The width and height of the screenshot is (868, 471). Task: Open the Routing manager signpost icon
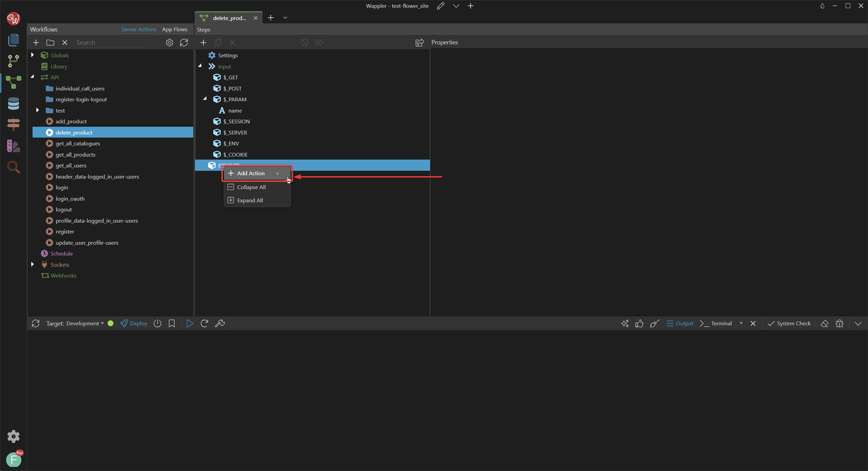pos(13,125)
